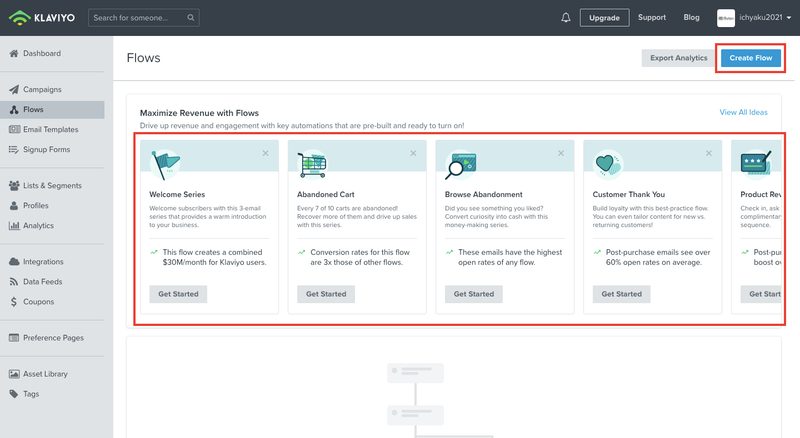Image resolution: width=800 pixels, height=438 pixels.
Task: Click the Product Review stars icon
Action: click(x=756, y=163)
